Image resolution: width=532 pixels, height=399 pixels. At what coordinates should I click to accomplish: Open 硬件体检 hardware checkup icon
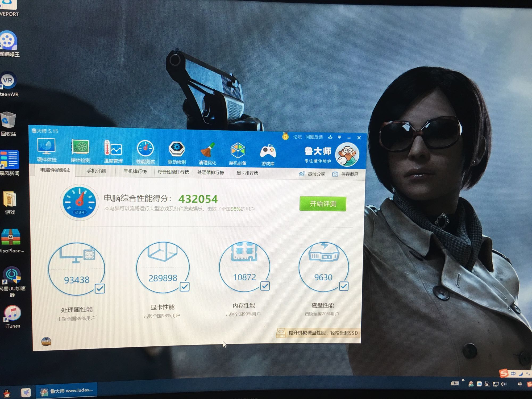click(46, 149)
